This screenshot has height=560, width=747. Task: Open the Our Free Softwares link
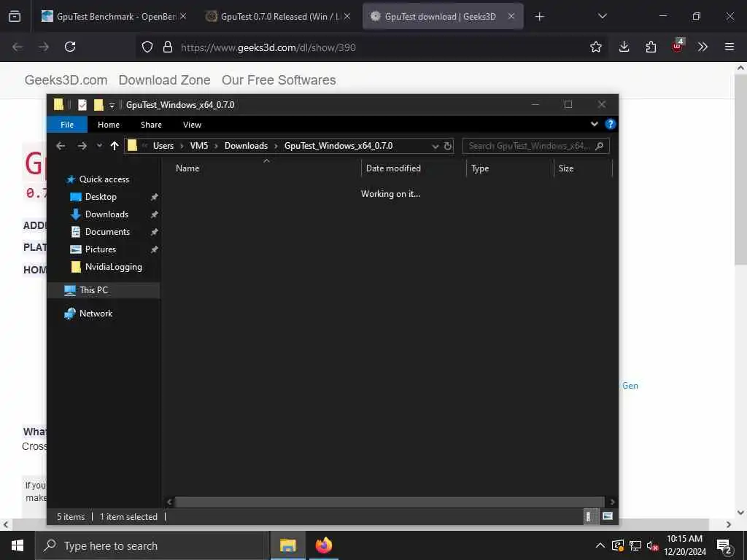[279, 80]
